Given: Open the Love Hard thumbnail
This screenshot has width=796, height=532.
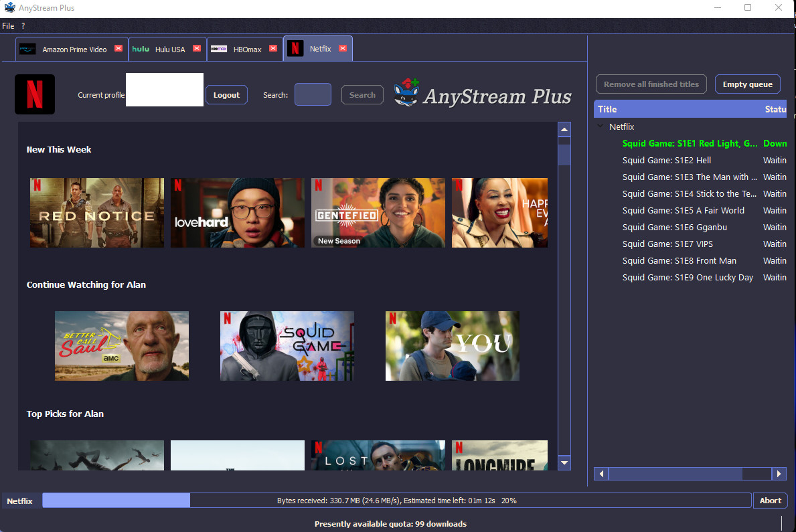Looking at the screenshot, I should (x=238, y=213).
